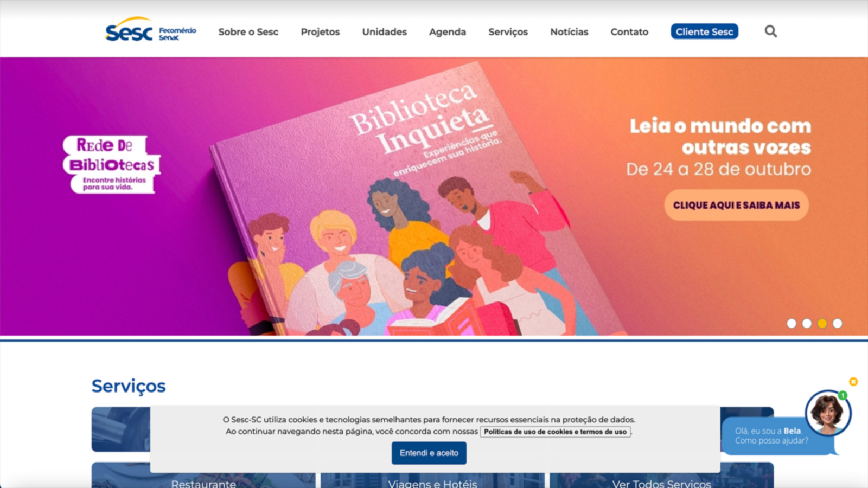Select the active yellow carousel dot
The image size is (868, 488).
822,323
